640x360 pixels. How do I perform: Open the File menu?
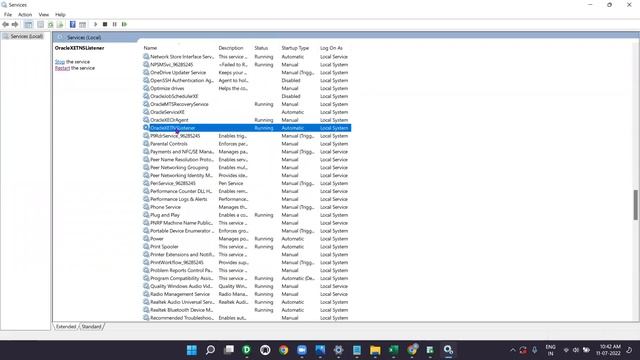point(8,15)
